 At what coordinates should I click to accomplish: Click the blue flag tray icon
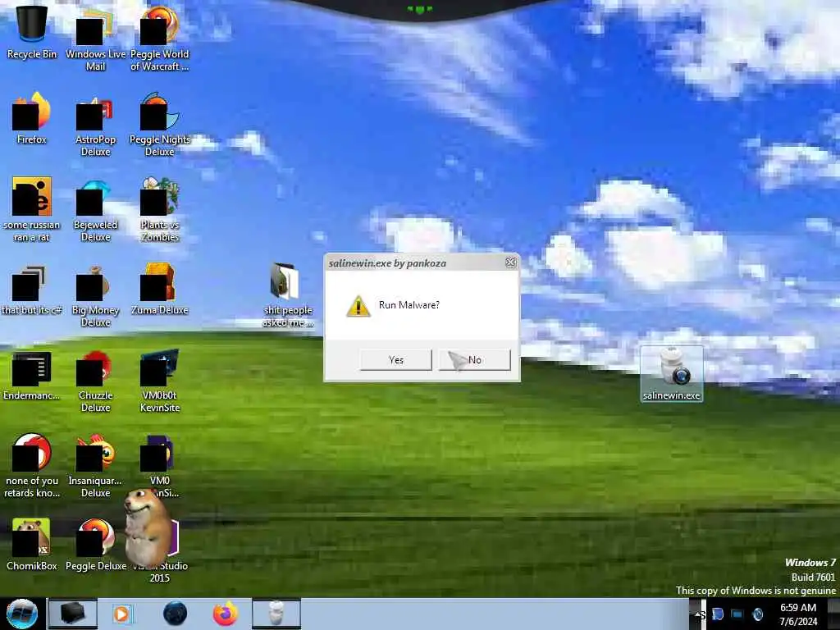(x=717, y=614)
